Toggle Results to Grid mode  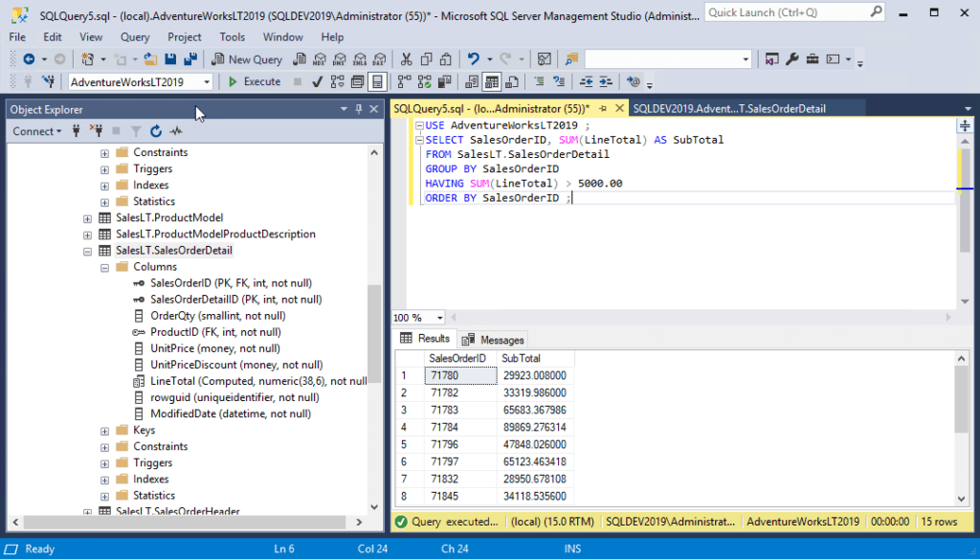click(x=492, y=82)
